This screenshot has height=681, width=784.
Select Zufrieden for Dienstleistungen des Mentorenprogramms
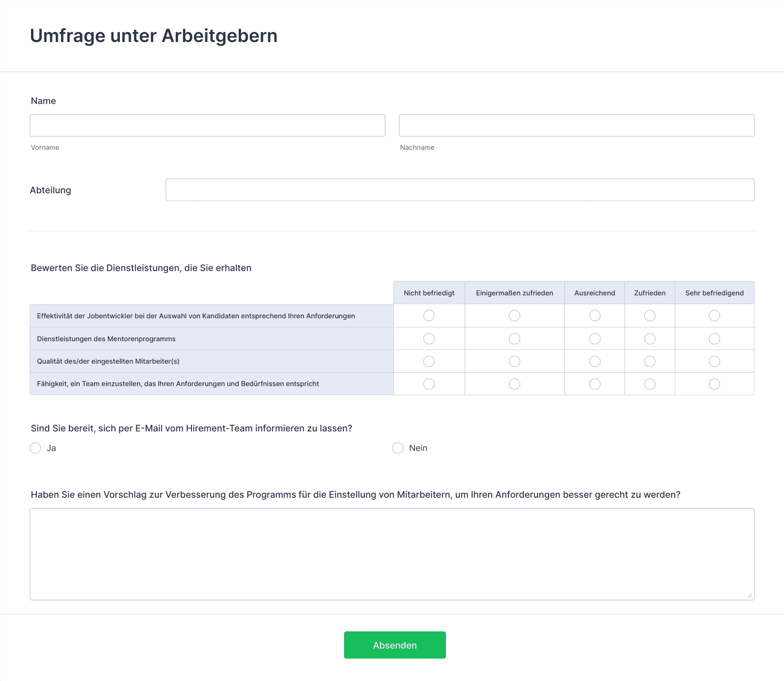point(649,339)
